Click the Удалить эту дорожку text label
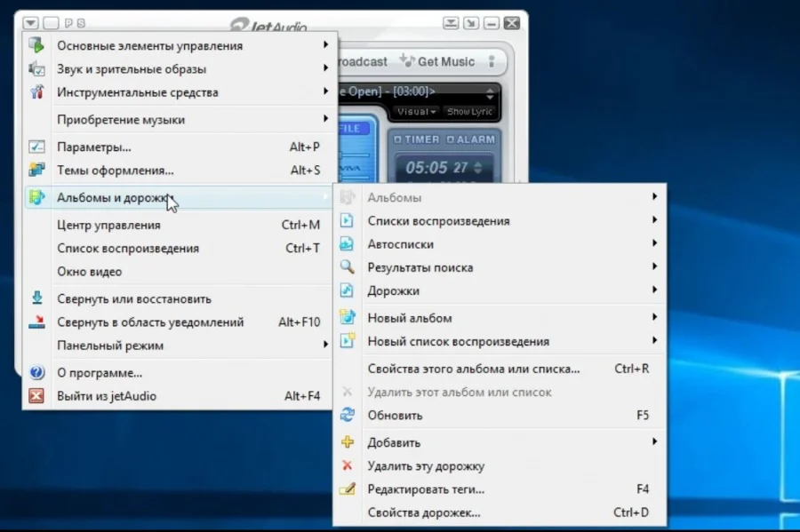The width and height of the screenshot is (800, 532). pos(426,466)
